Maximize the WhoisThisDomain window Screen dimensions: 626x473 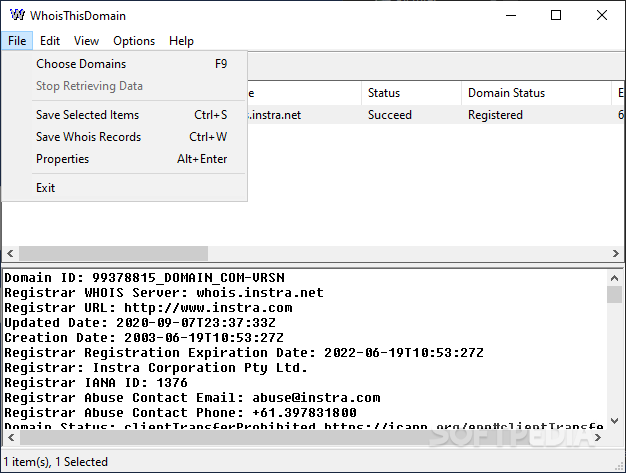point(556,16)
